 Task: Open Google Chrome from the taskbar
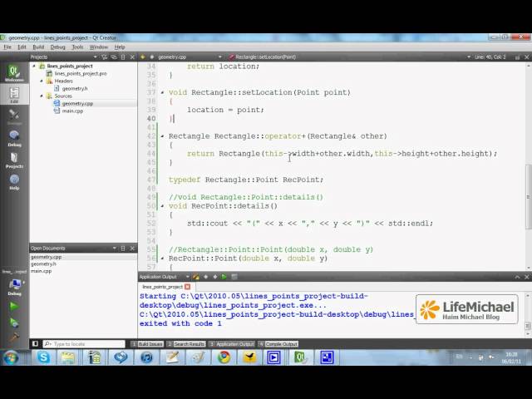click(x=224, y=357)
